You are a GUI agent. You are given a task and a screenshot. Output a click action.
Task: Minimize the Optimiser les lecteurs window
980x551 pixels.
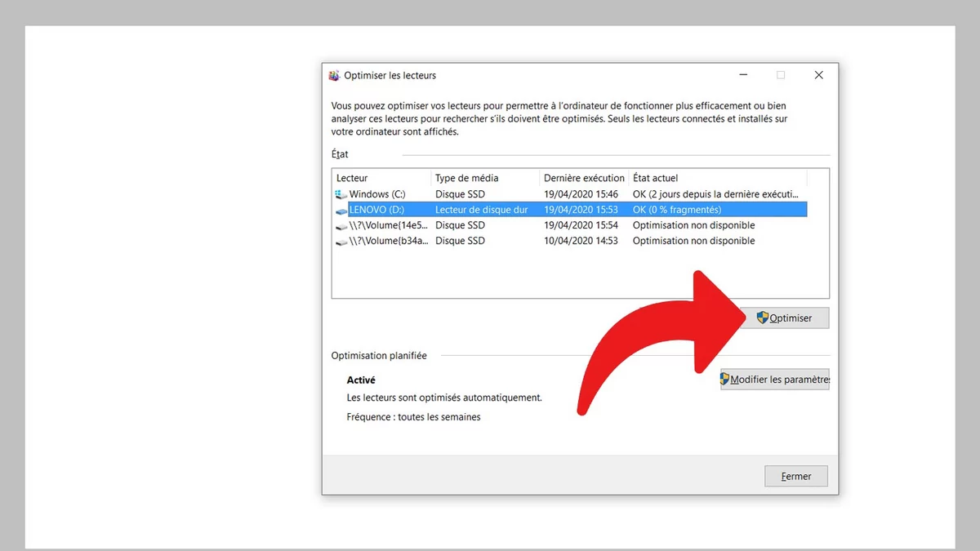click(x=743, y=74)
